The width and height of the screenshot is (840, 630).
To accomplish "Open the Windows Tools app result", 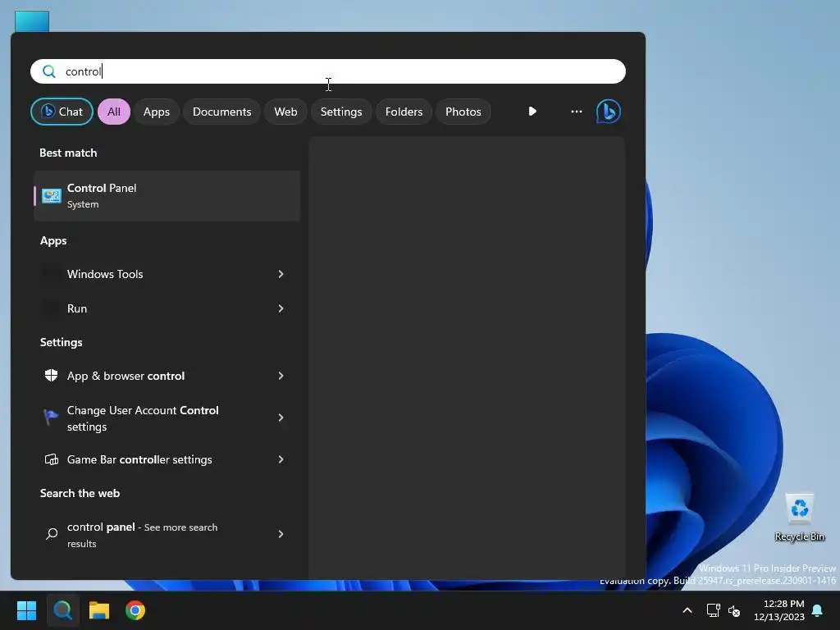I will pyautogui.click(x=167, y=274).
